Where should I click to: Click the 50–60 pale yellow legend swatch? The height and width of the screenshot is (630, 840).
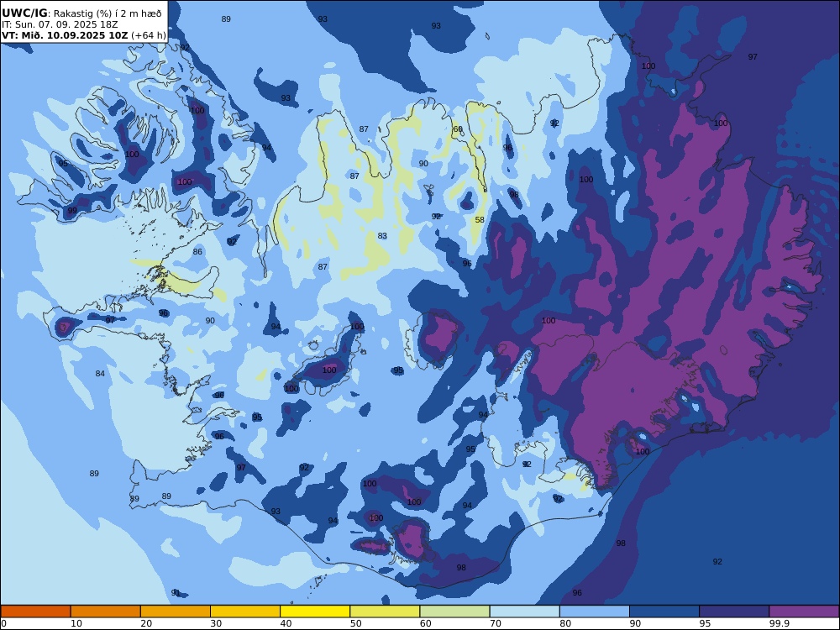tap(385, 612)
